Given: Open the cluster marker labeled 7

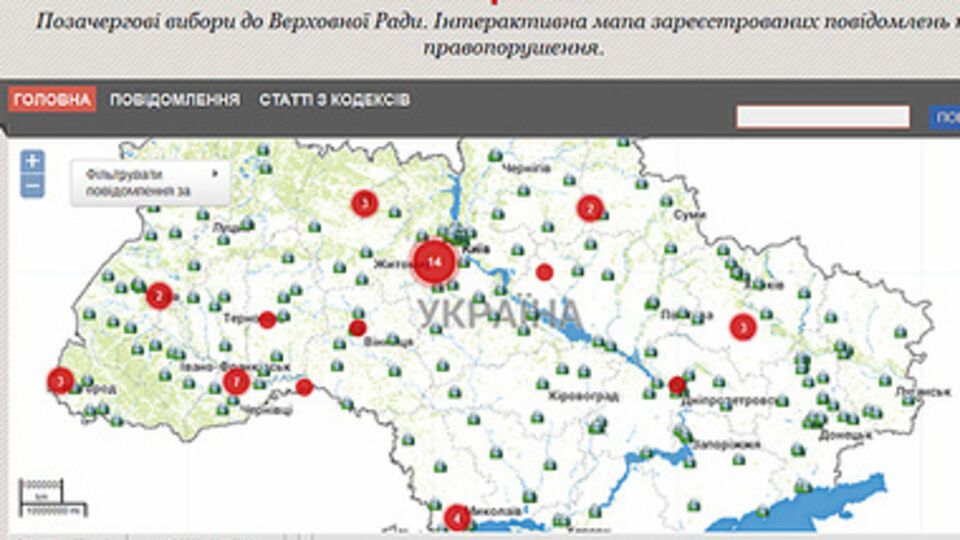Looking at the screenshot, I should [236, 382].
